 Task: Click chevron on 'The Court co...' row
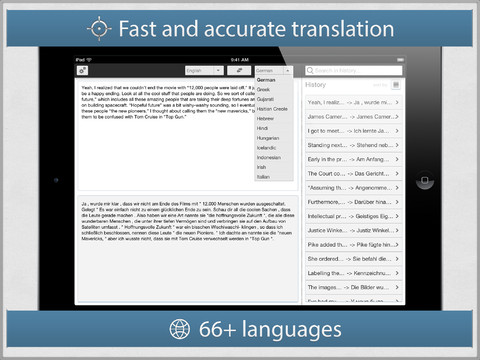(x=397, y=174)
